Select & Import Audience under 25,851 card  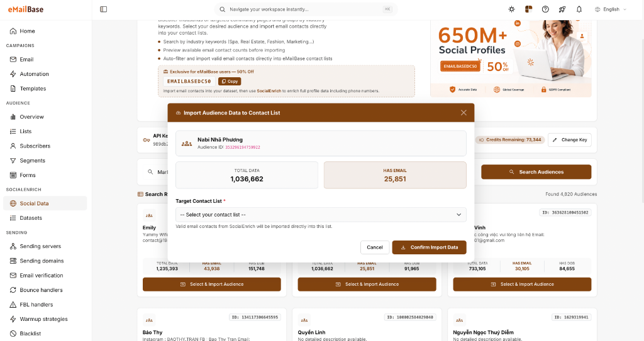[367, 284]
